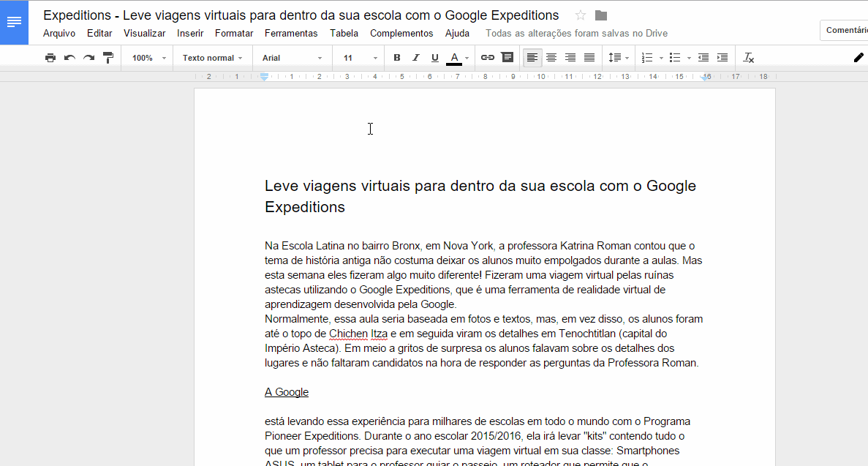Center align the text
Image resolution: width=868 pixels, height=466 pixels.
point(551,58)
